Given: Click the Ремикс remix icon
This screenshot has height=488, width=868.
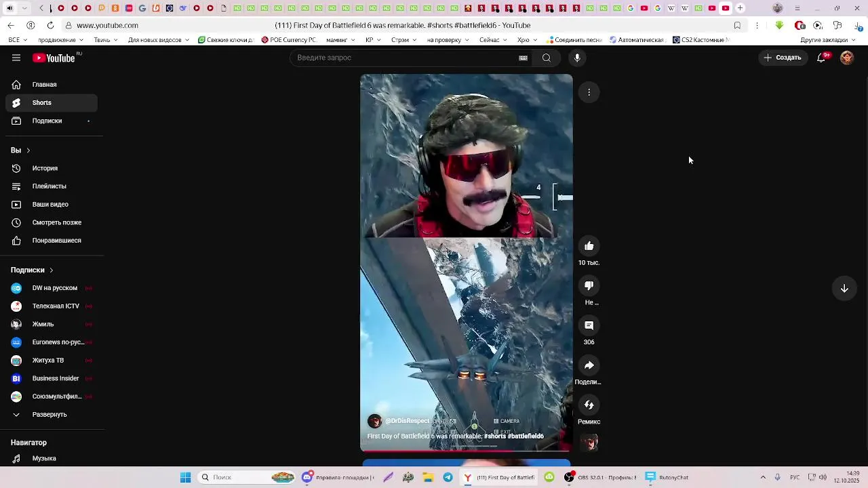Looking at the screenshot, I should coord(589,405).
